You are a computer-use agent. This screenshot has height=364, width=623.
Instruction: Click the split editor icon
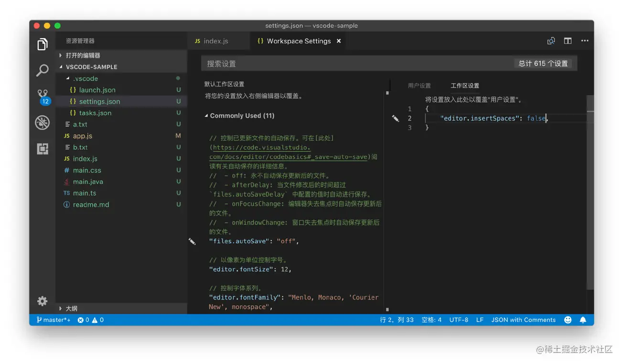[x=568, y=41]
